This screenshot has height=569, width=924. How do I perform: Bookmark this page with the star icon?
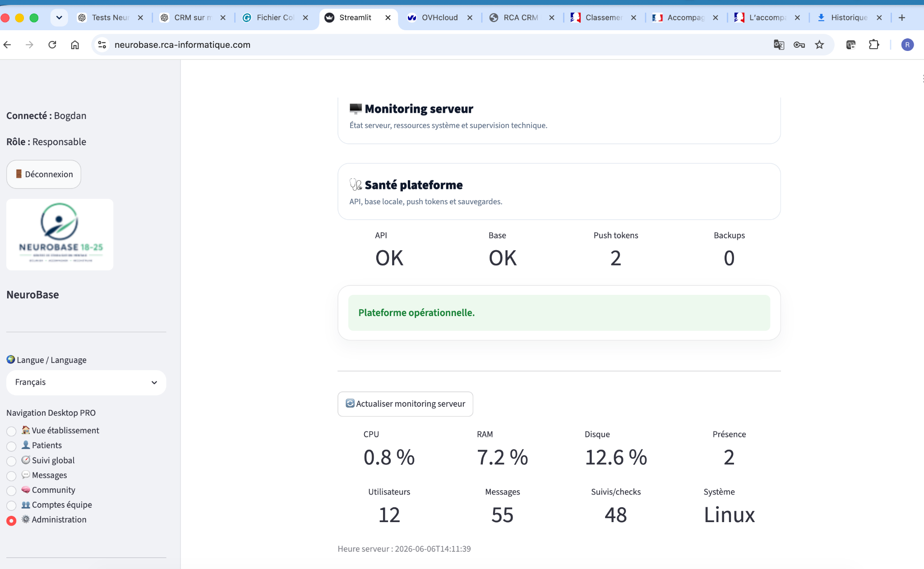click(x=819, y=45)
